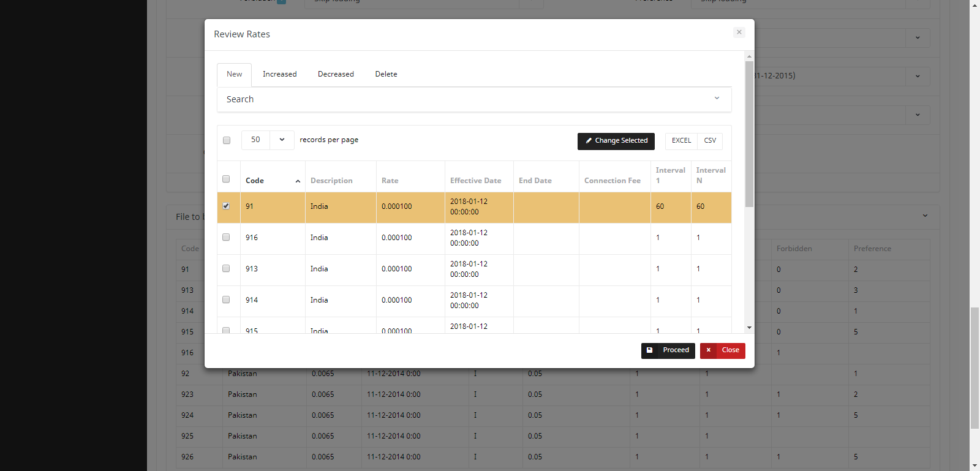Select the code 916 cell in dialog
The image size is (980, 471).
click(273, 238)
